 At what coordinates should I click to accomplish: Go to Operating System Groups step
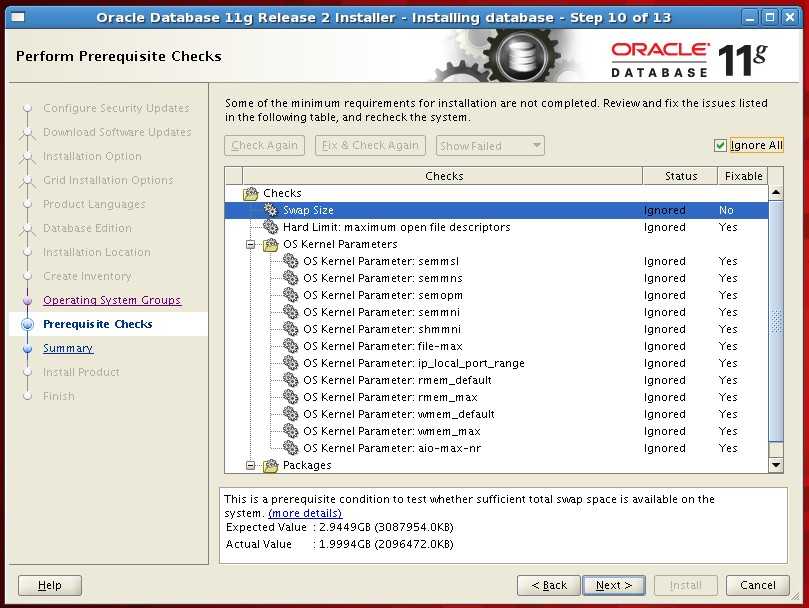click(112, 300)
